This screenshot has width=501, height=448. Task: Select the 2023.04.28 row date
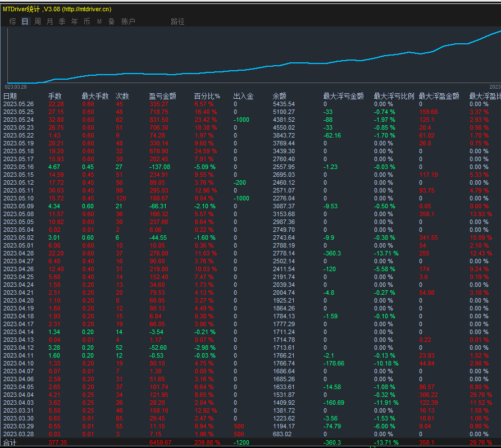pyautogui.click(x=19, y=253)
